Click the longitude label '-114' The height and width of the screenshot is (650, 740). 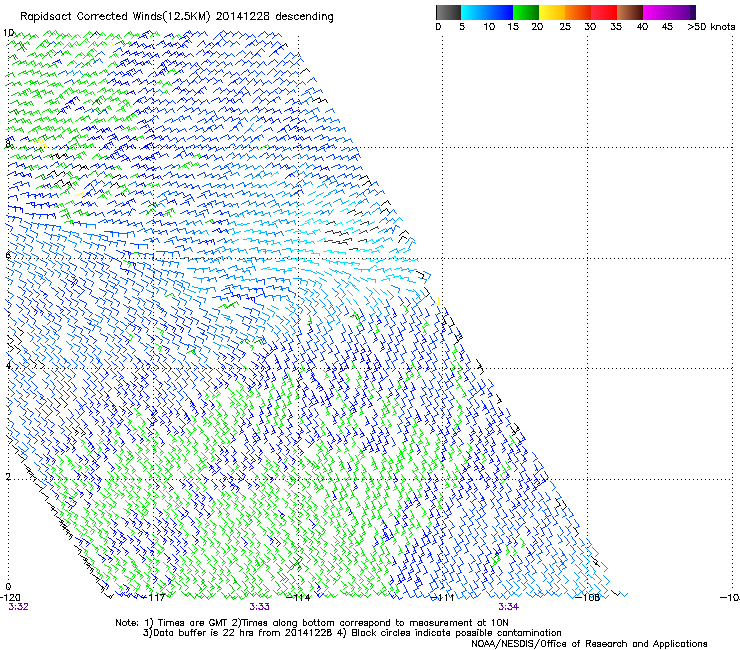(x=298, y=597)
